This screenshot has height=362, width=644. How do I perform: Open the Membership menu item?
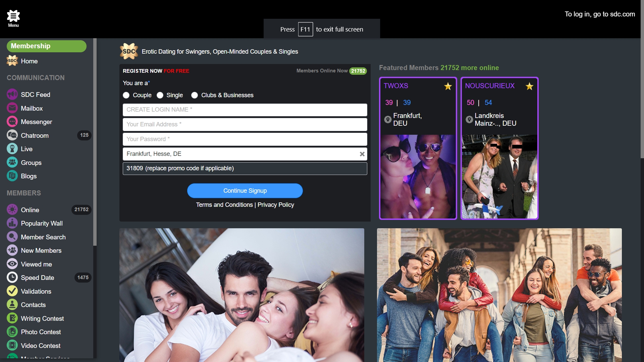47,46
